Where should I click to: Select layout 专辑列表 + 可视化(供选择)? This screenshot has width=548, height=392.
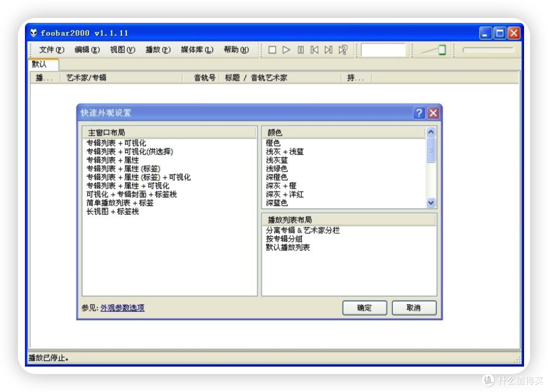pyautogui.click(x=130, y=152)
